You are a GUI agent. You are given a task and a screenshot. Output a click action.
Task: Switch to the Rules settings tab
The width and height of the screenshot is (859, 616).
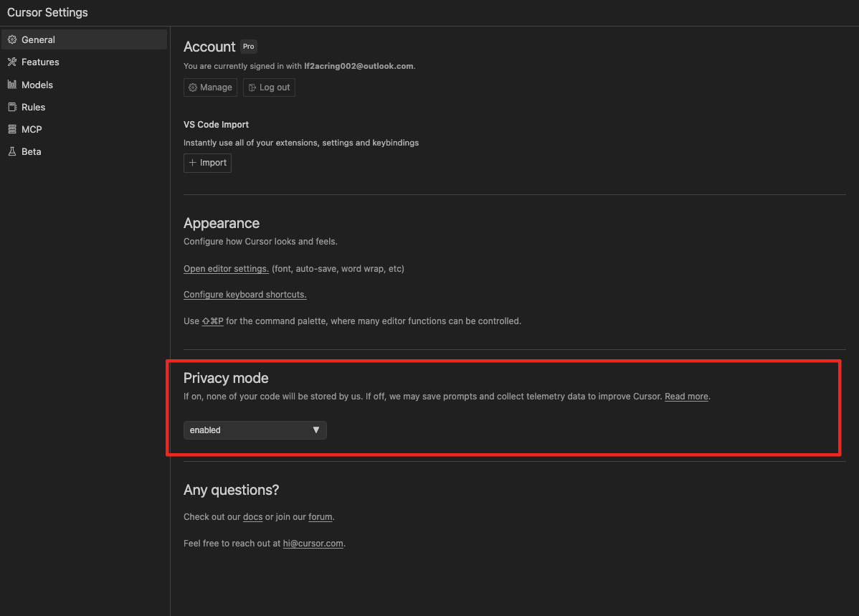33,107
